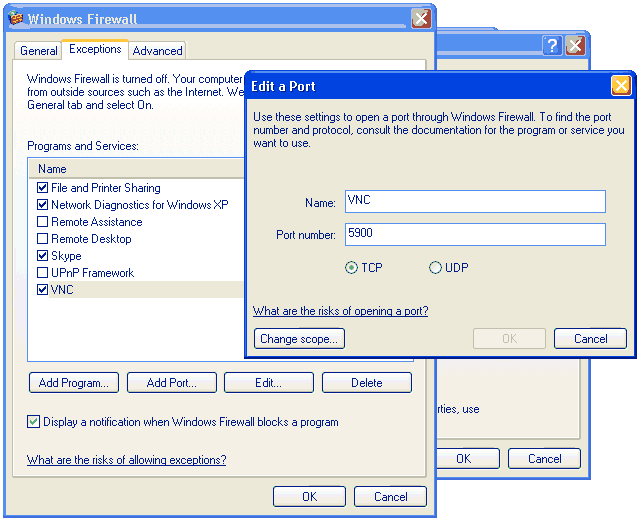Click into the Port number field
The image size is (640, 520).
tap(475, 234)
